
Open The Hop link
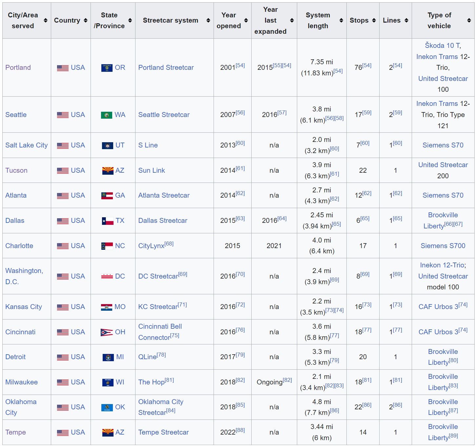click(x=151, y=382)
